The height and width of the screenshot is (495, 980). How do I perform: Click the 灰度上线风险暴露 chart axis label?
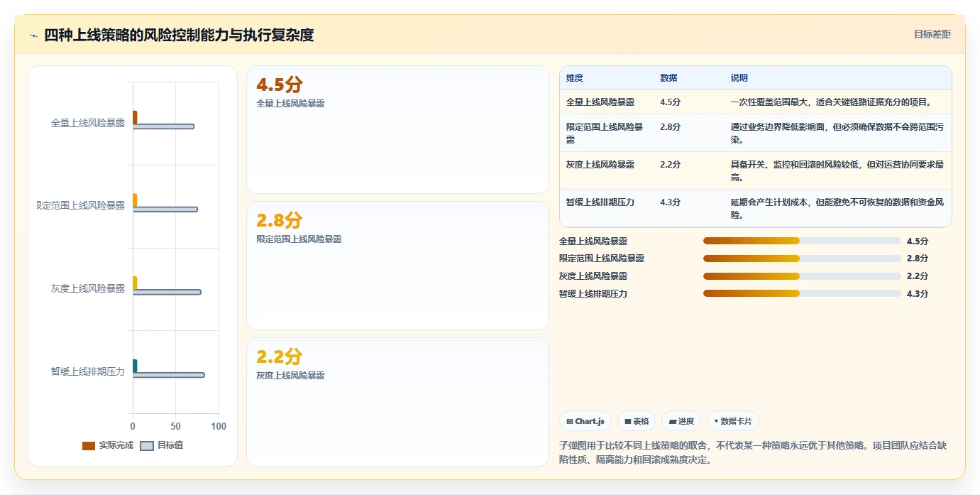88,288
